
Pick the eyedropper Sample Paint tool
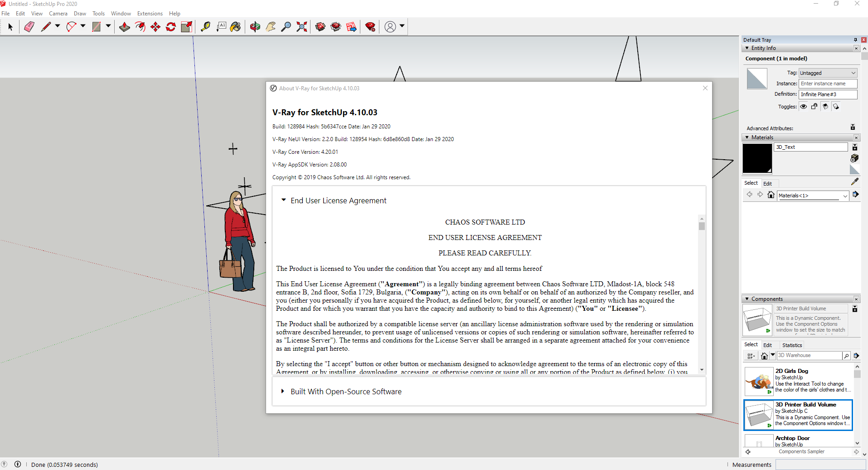855,181
